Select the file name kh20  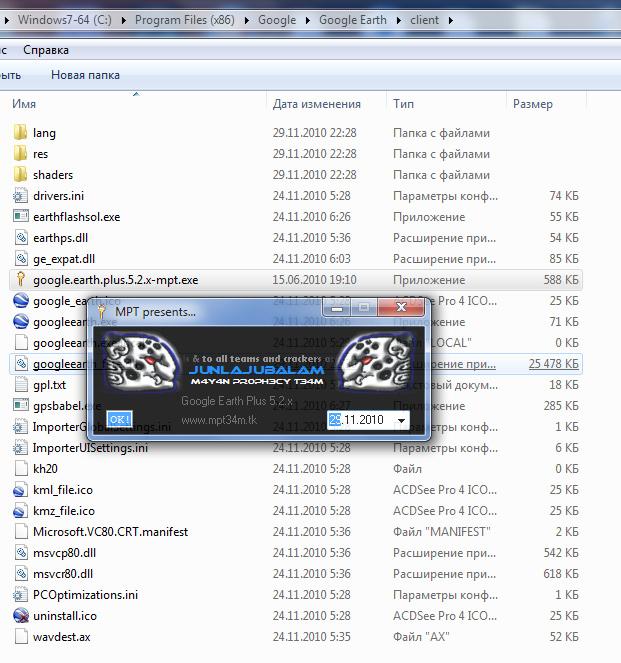pyautogui.click(x=45, y=468)
